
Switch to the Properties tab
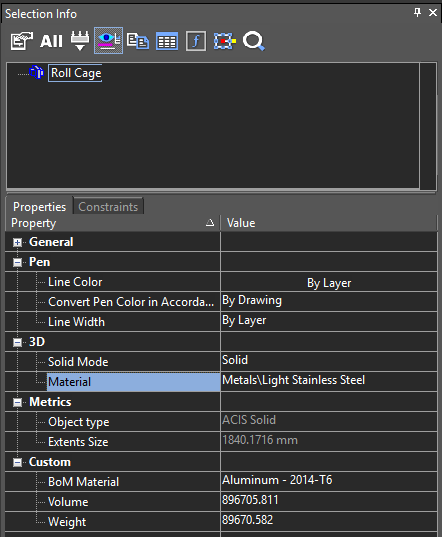pos(39,207)
